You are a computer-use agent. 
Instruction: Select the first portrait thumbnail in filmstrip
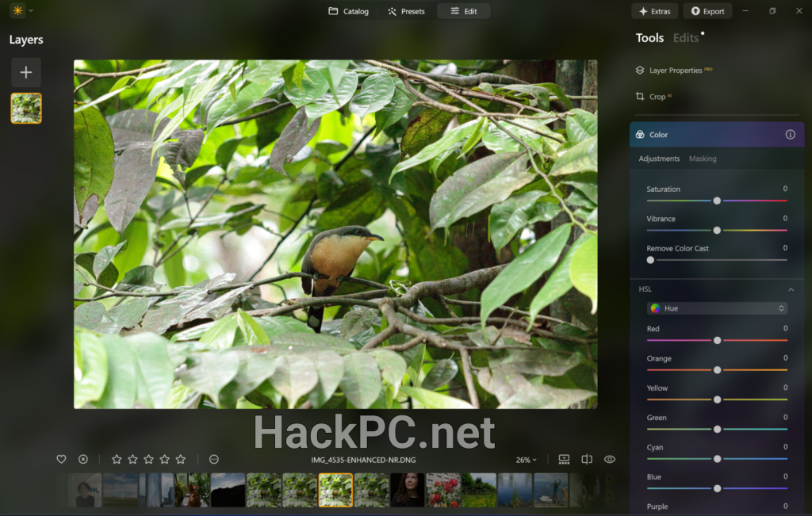[84, 490]
